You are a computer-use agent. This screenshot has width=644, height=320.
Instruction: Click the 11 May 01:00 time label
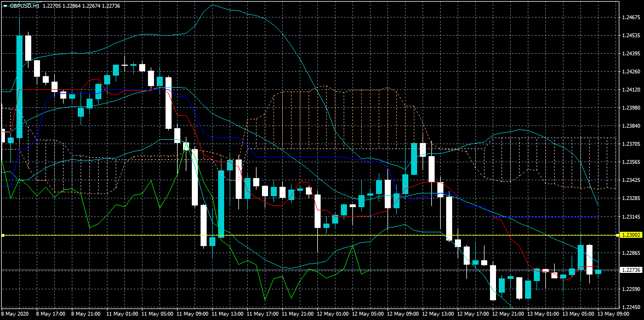coord(122,314)
